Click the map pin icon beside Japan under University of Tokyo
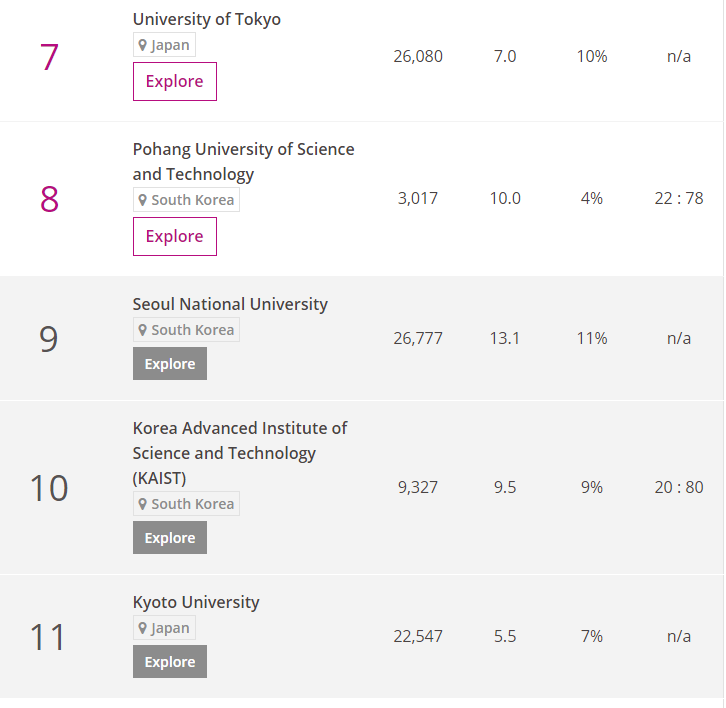The width and height of the screenshot is (726, 708). pyautogui.click(x=143, y=45)
